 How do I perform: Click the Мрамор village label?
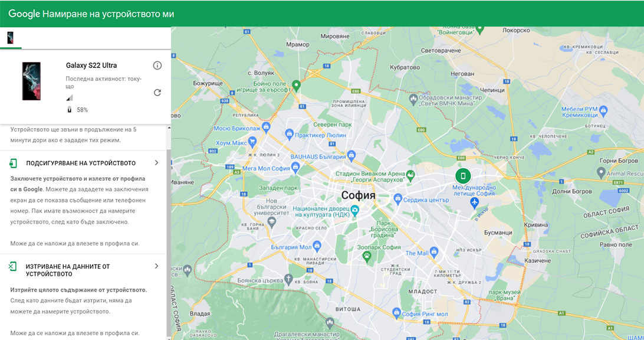click(298, 44)
